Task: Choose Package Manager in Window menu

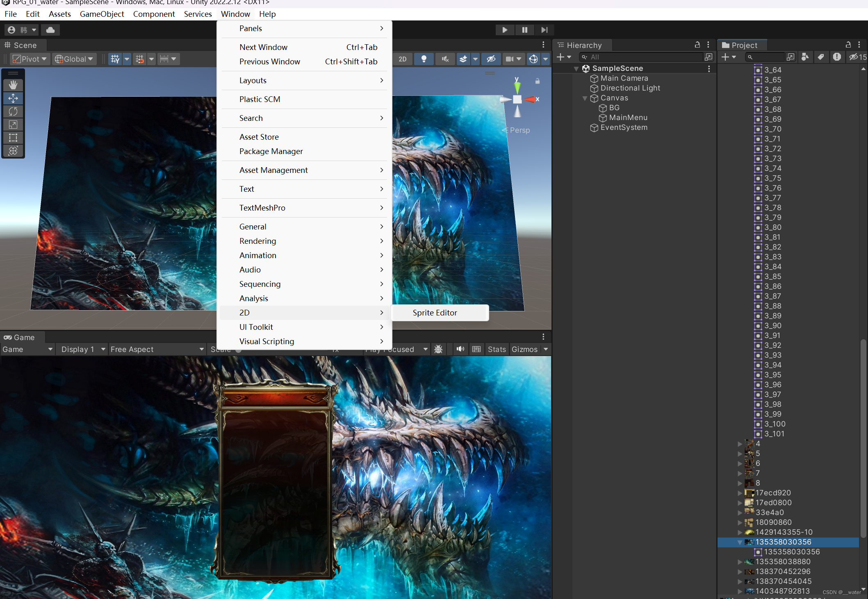Action: [x=304, y=151]
